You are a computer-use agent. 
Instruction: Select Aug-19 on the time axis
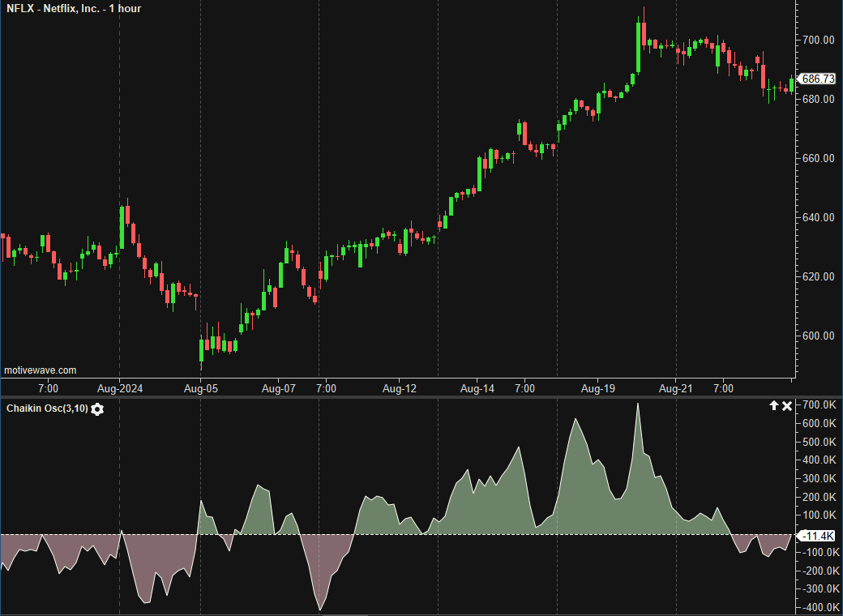click(597, 389)
